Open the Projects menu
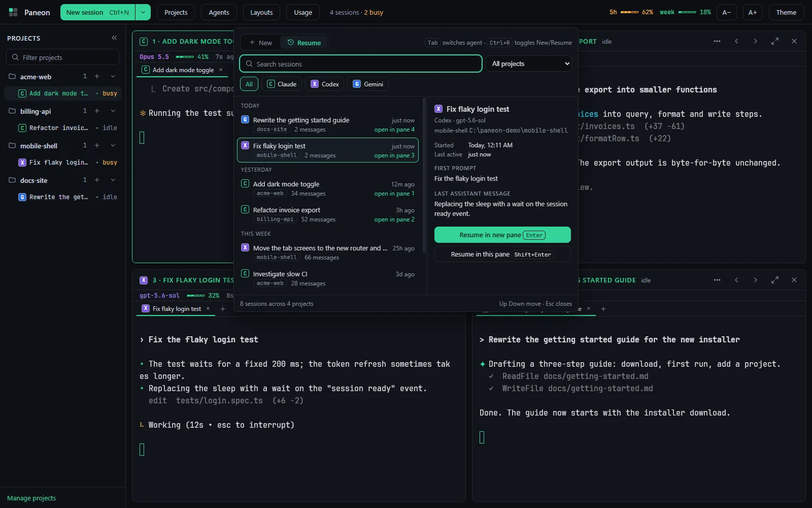Screen dimensions: 812x508 [176, 12]
